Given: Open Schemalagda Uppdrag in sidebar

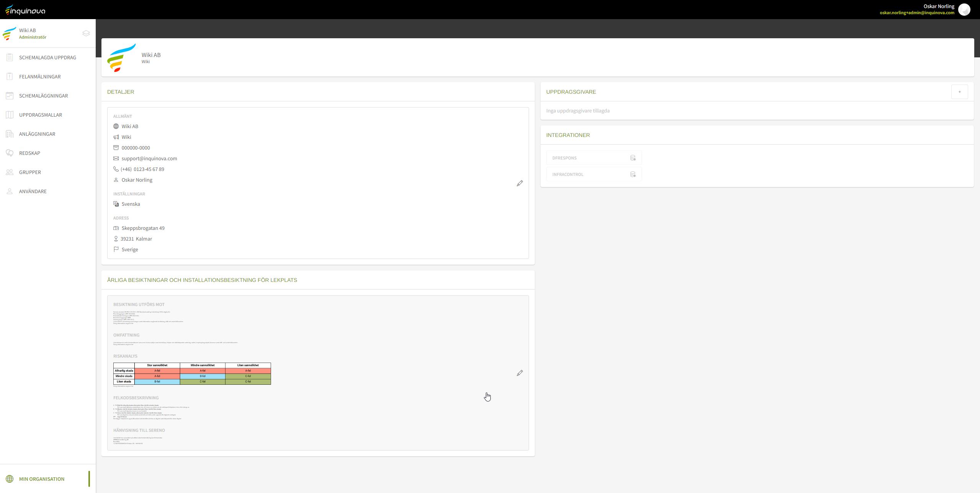Looking at the screenshot, I should 47,57.
